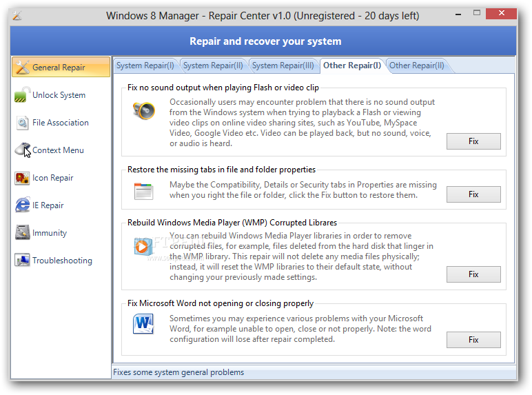This screenshot has height=395, width=532.
Task: Open the General Repair section label
Action: click(59, 68)
